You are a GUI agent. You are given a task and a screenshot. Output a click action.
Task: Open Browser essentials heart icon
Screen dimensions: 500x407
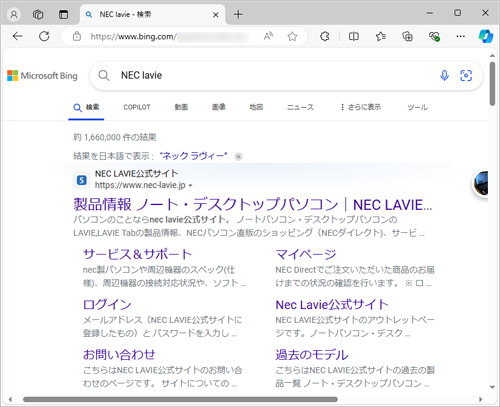pos(434,36)
